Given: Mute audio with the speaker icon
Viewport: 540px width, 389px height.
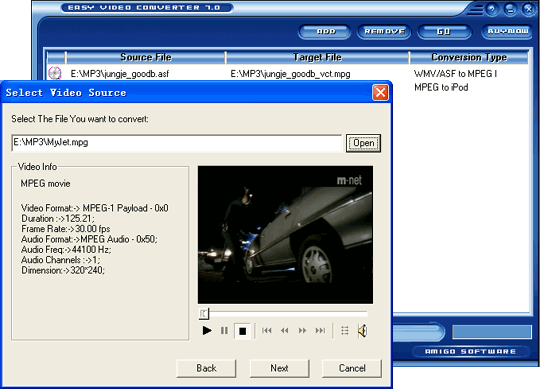Looking at the screenshot, I should (x=363, y=331).
